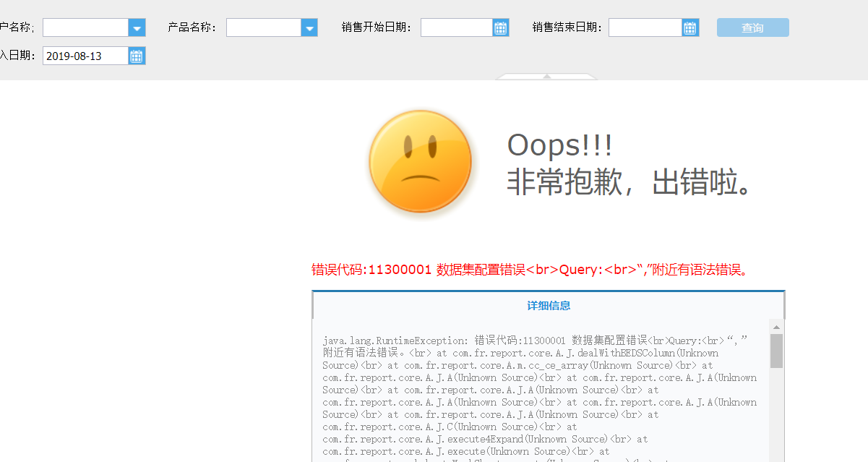
Task: Click the 非常抱歉，出错啦。 text
Action: (x=632, y=183)
